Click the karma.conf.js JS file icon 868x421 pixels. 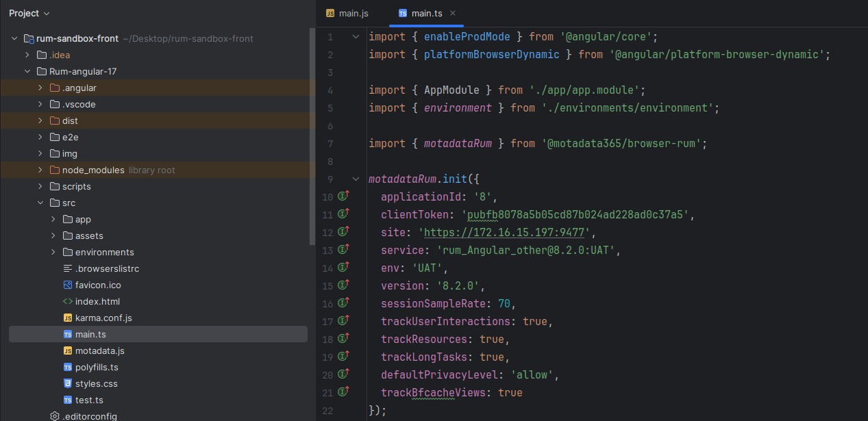coord(68,318)
